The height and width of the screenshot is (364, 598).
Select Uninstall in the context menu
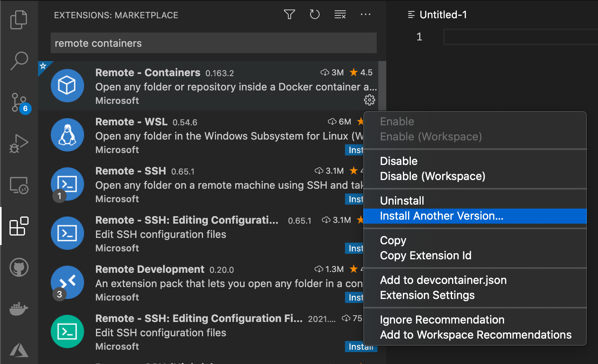click(475, 201)
